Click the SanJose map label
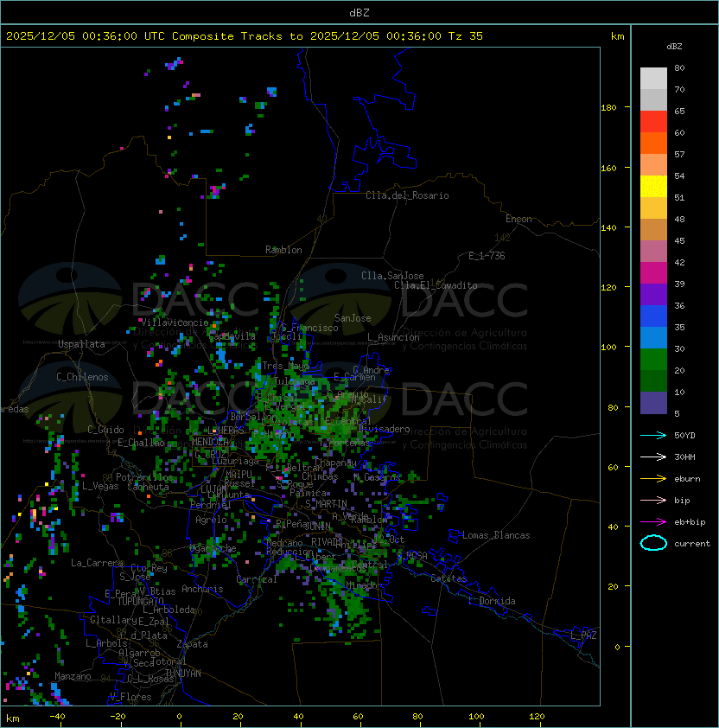Image resolution: width=719 pixels, height=728 pixels. (x=353, y=318)
